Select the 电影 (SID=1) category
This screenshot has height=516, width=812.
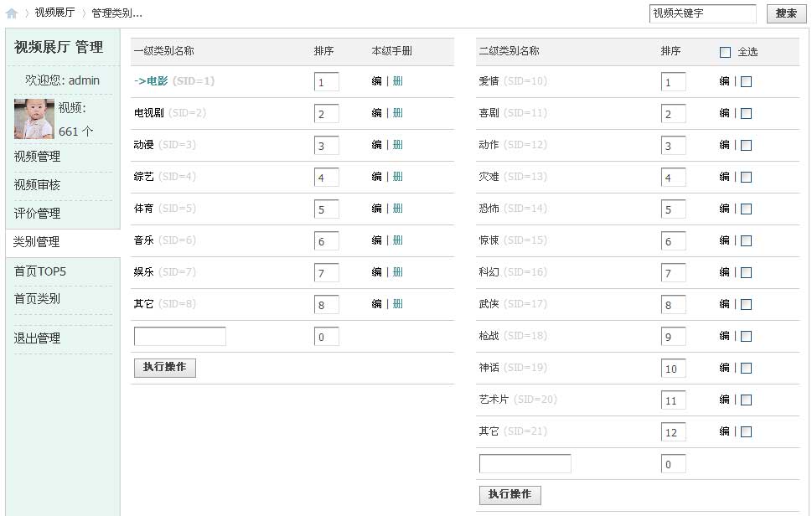point(174,81)
